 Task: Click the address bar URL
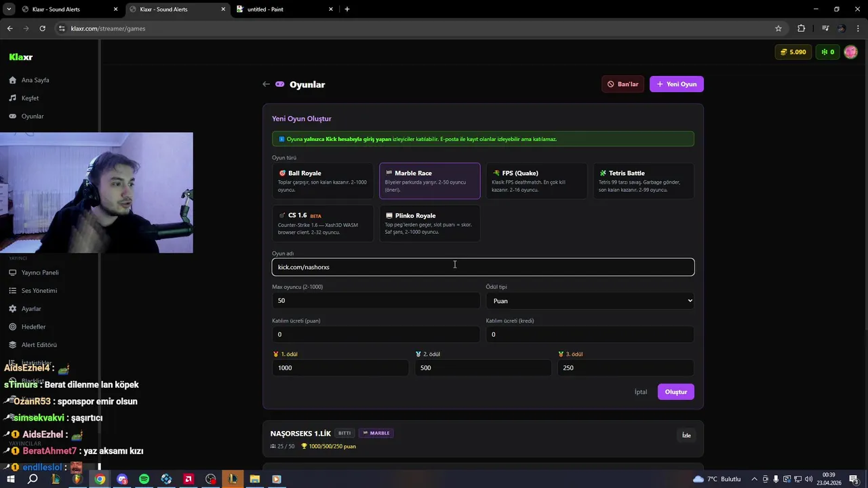[x=108, y=28]
